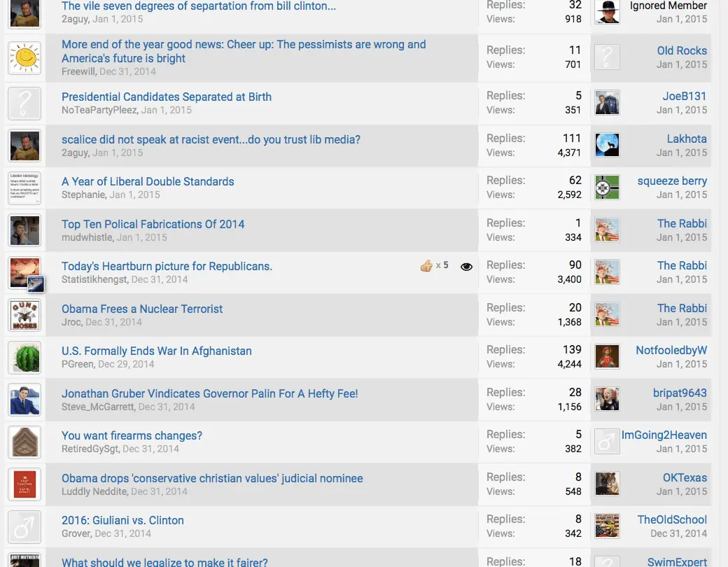Viewport: 728px width, 567px height.
Task: Click thread starter name Freewill
Action: (x=78, y=71)
